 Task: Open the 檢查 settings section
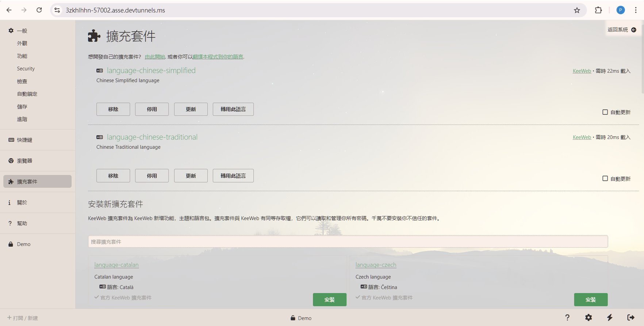(x=22, y=81)
